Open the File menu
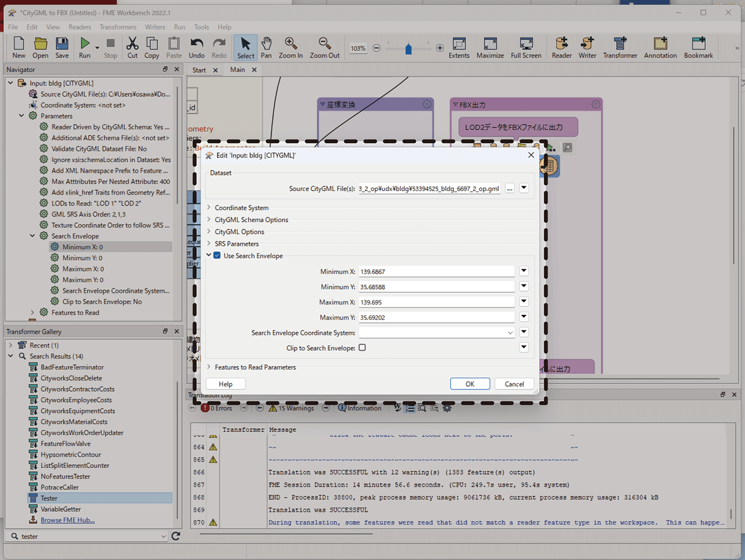 (x=13, y=27)
